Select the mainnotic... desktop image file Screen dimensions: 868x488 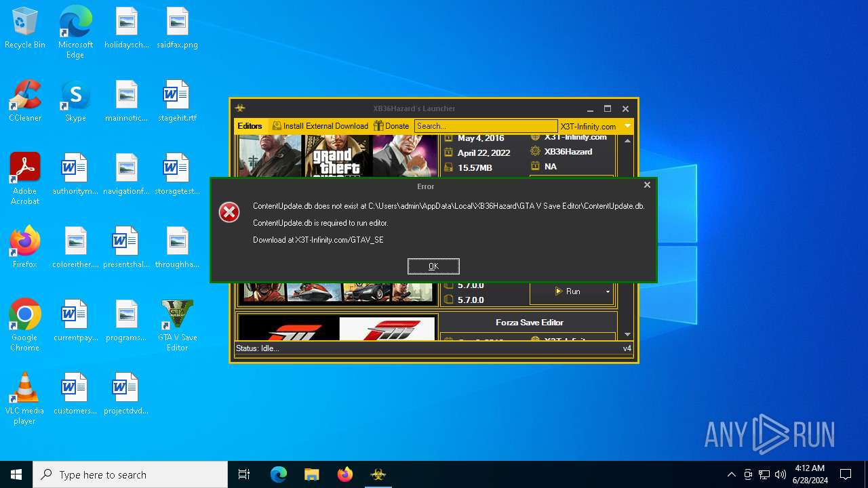click(x=127, y=102)
